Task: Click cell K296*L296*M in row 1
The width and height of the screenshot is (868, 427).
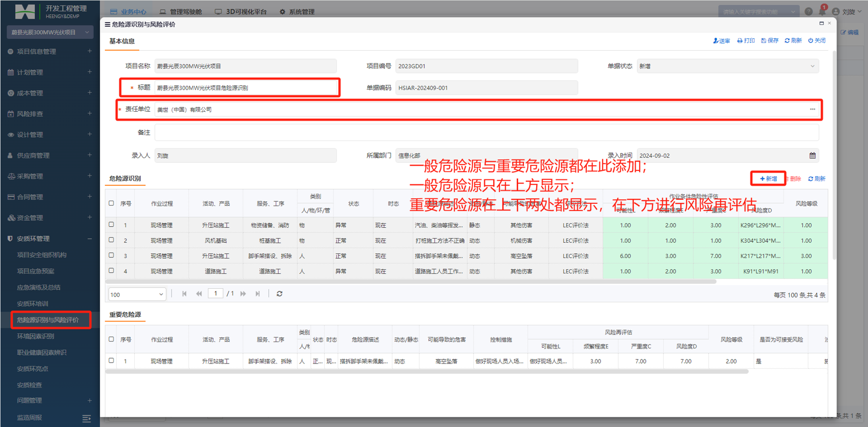Action: (x=760, y=225)
